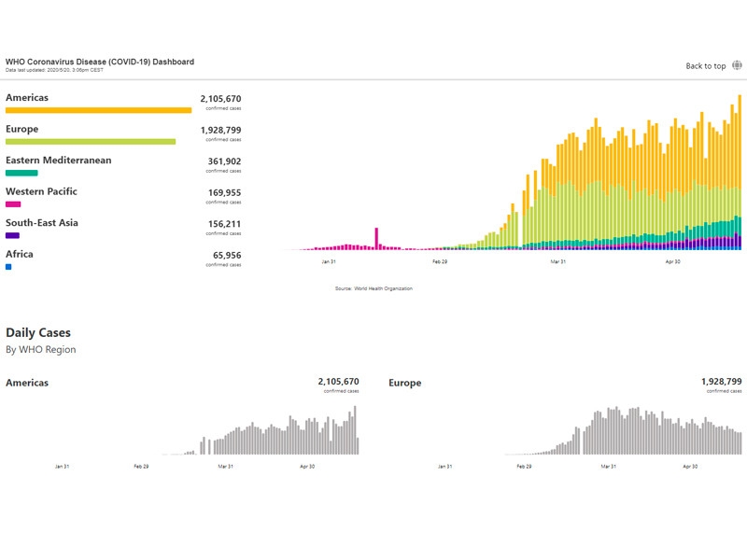This screenshot has height=560, width=747.
Task: Click the magenta Western Pacific color swatch
Action: (13, 204)
